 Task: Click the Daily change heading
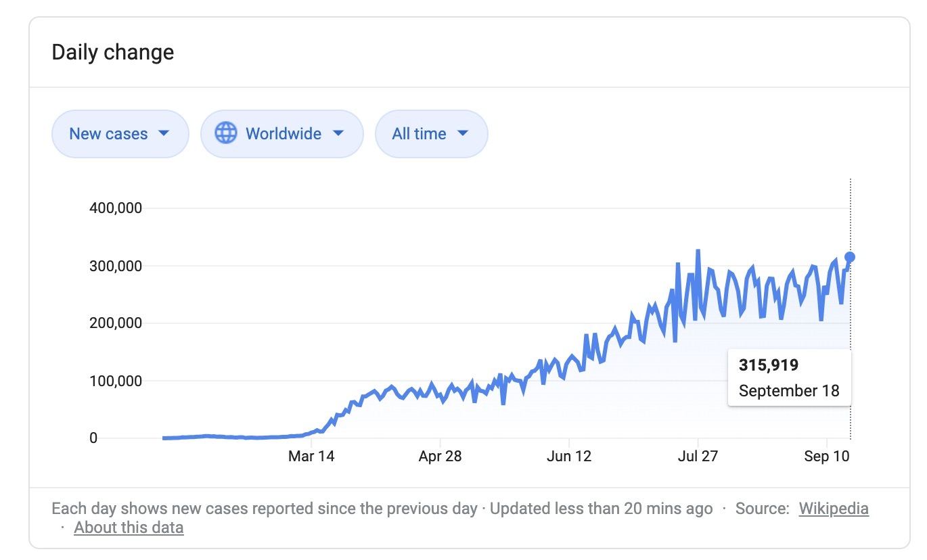(x=113, y=52)
